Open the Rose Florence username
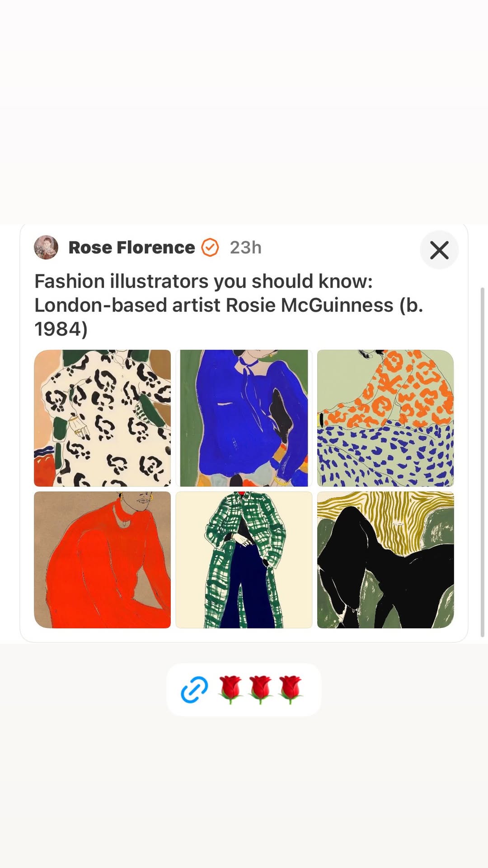The image size is (488, 868). point(131,248)
